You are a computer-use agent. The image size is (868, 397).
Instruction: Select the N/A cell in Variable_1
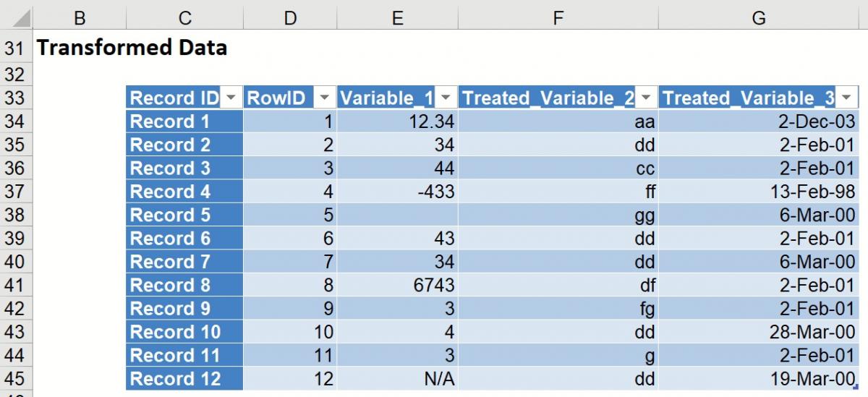[397, 378]
